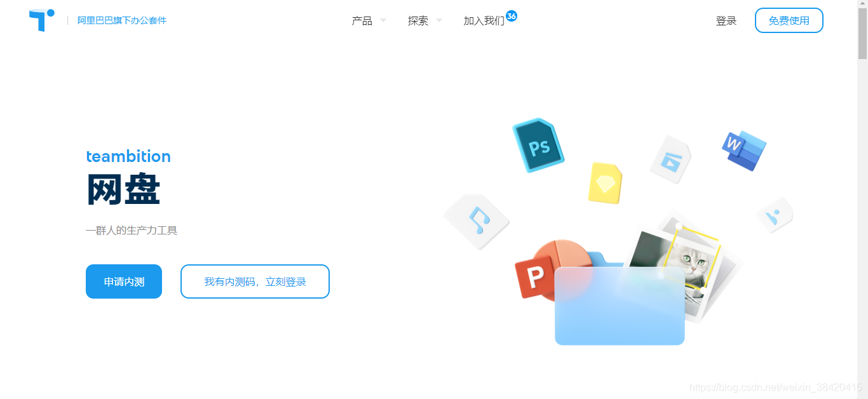Viewport: 868px width, 399px height.
Task: Open the 阿里巴巴旗下办公套件 link
Action: 122,20
